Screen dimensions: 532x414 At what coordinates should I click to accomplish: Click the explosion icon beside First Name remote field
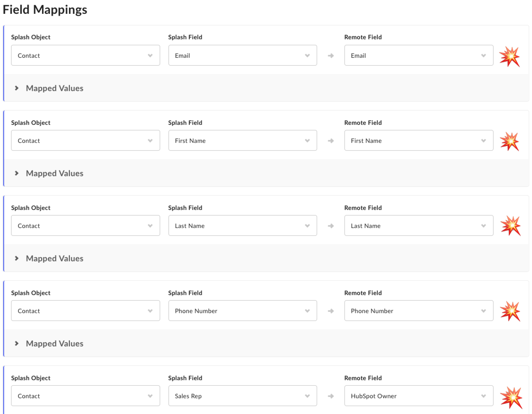click(x=510, y=142)
